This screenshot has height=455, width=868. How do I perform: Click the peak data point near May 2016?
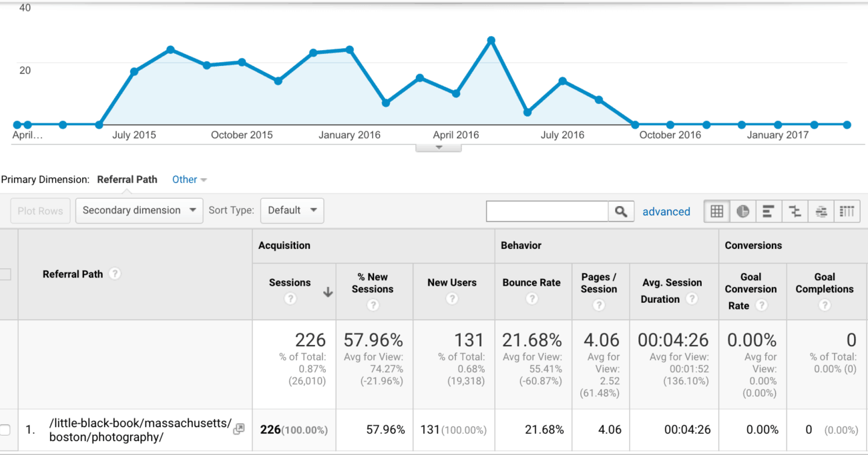tap(491, 41)
